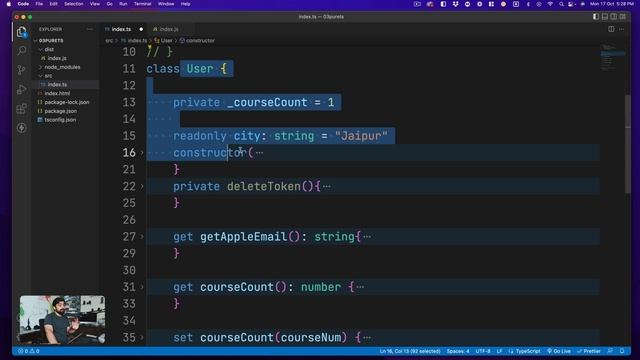
Task: Open the Help menu
Action: (x=185, y=4)
